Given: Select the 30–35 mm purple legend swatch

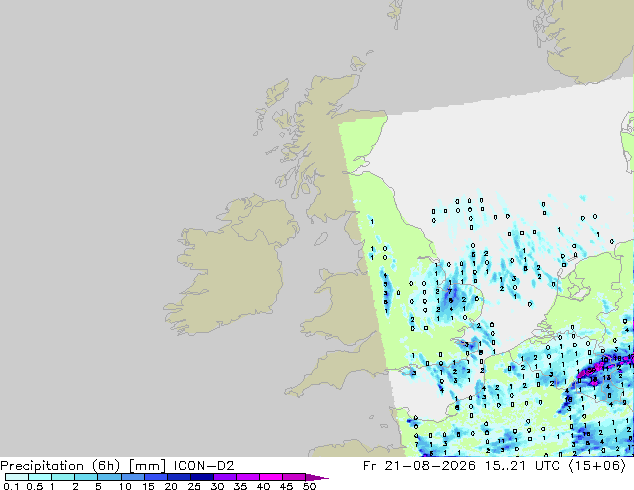Looking at the screenshot, I should tap(225, 477).
